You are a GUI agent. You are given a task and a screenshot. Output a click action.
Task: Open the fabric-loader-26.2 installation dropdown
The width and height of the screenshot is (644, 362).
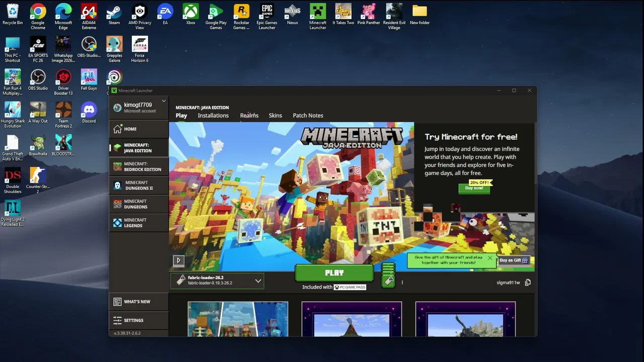pyautogui.click(x=217, y=281)
